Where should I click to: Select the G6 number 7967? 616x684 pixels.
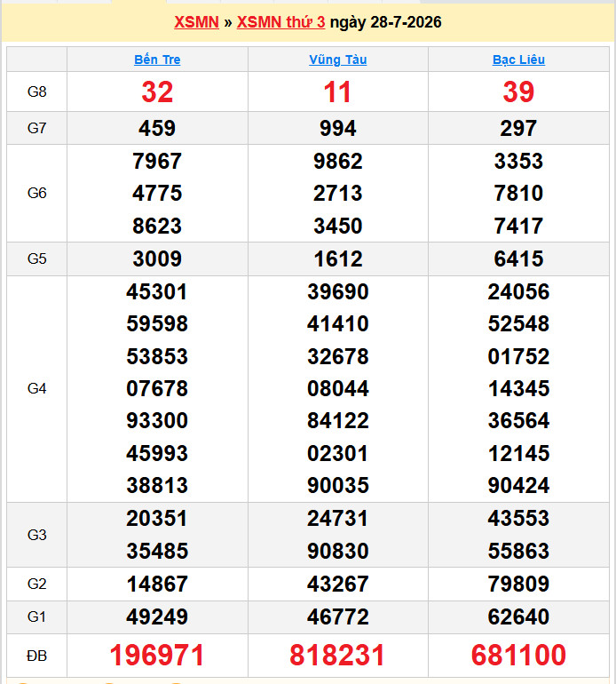pyautogui.click(x=157, y=161)
